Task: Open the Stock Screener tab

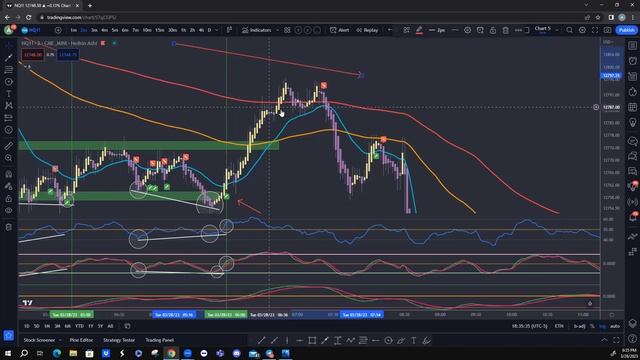Action: 39,340
